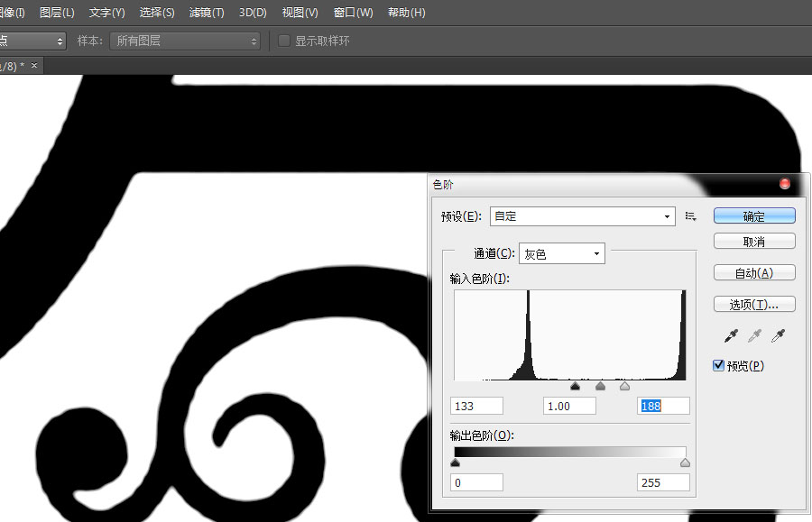This screenshot has height=522, width=812.
Task: Select the white point eyedropper
Action: tap(778, 336)
